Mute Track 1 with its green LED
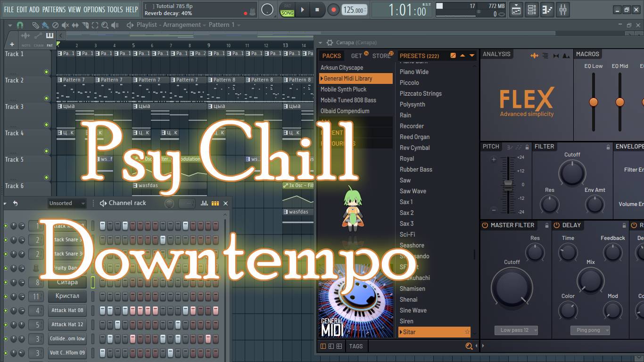 pos(46,72)
